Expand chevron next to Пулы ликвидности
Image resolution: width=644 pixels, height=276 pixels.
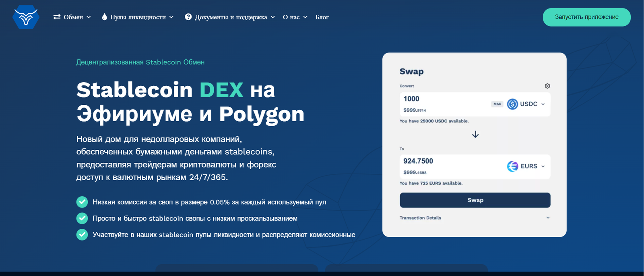171,17
